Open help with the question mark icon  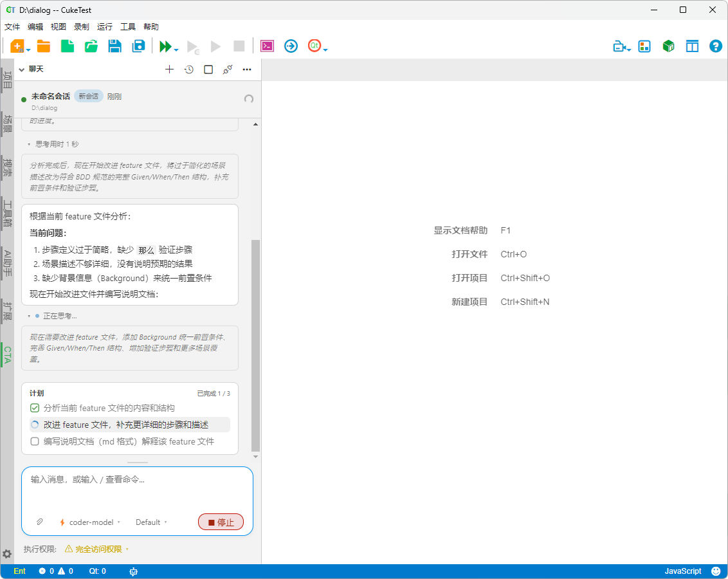[x=716, y=46]
